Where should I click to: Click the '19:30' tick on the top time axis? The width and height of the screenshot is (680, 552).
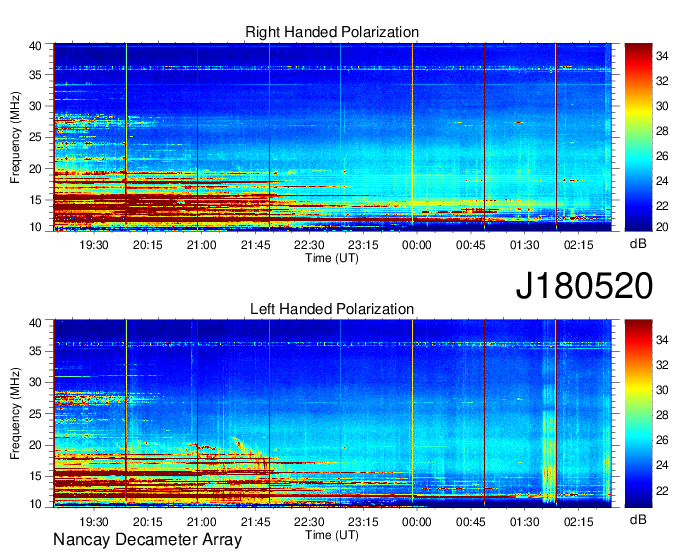click(x=94, y=245)
